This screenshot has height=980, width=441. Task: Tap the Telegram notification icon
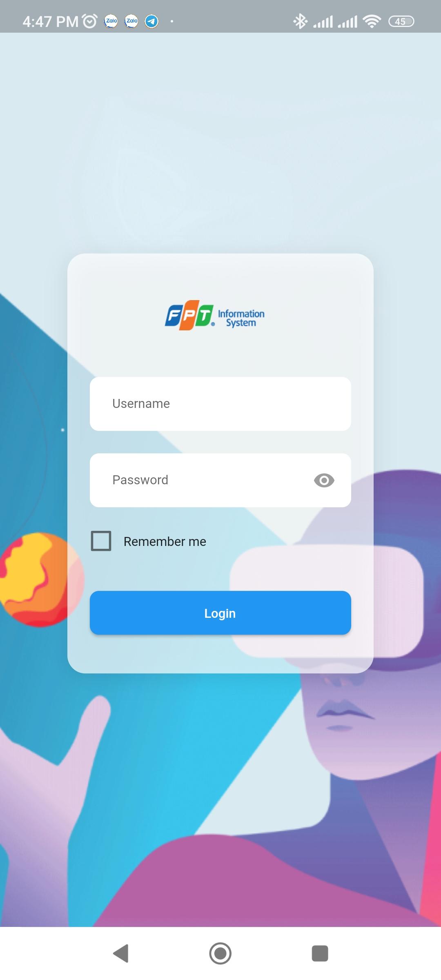pyautogui.click(x=152, y=21)
